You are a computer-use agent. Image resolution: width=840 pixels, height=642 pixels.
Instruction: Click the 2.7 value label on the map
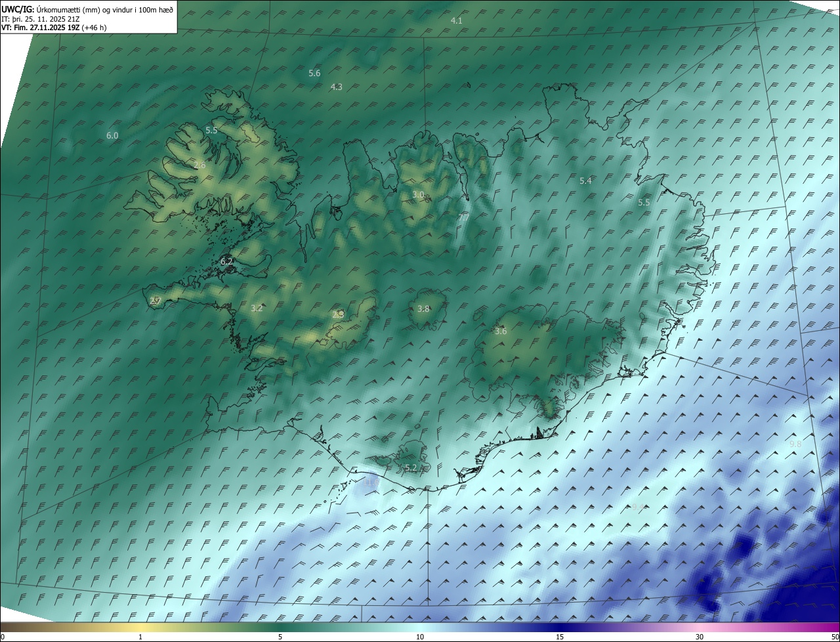point(156,301)
